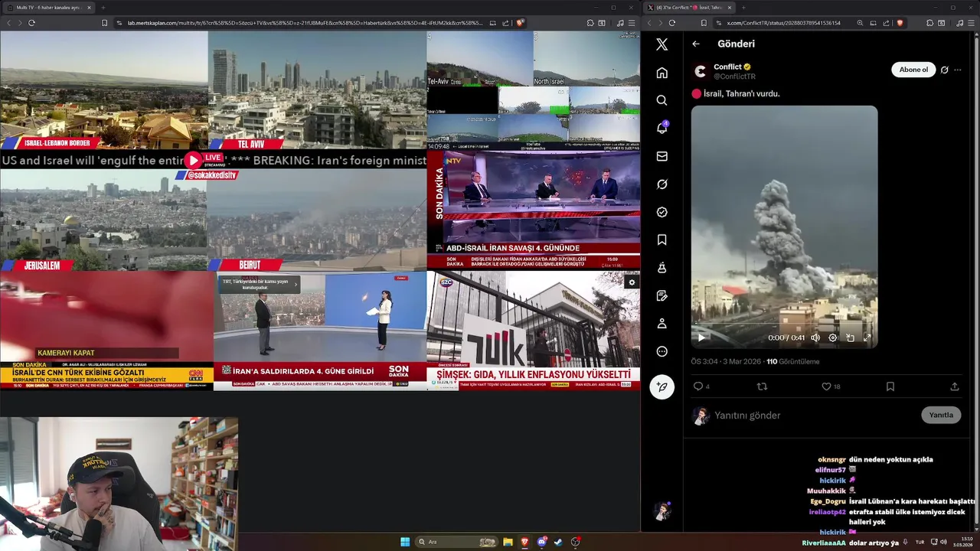Viewport: 980px width, 551px height.
Task: Open Windows Start menu
Action: tap(405, 542)
